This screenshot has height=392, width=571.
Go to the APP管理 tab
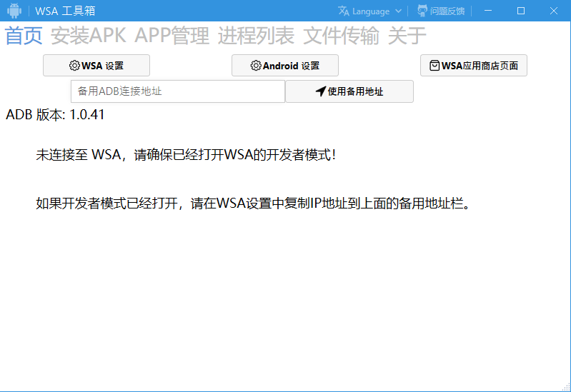(172, 36)
